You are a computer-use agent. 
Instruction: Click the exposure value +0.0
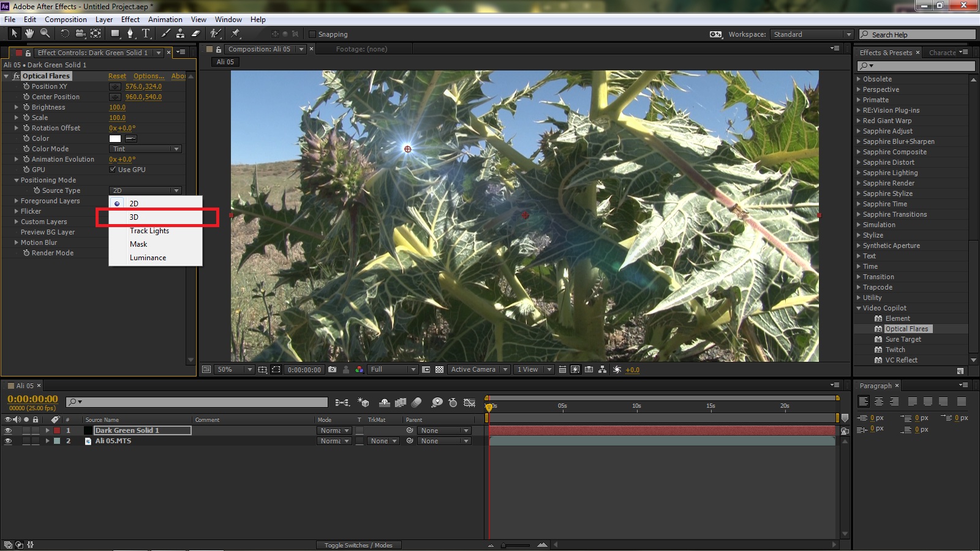pyautogui.click(x=632, y=370)
